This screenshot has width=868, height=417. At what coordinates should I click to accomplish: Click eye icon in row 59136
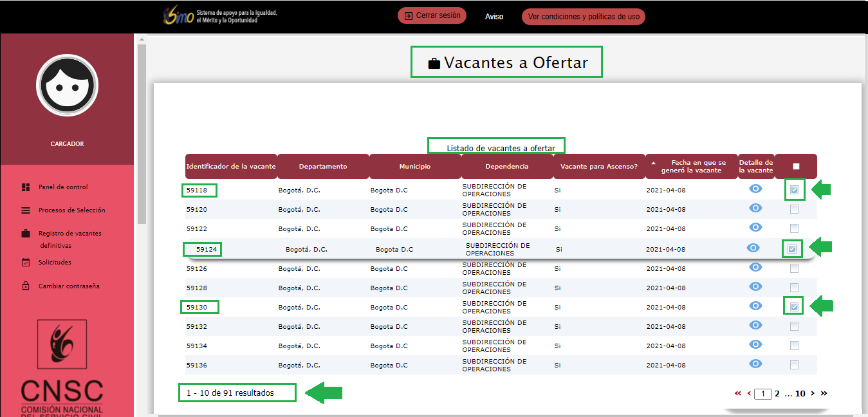[x=755, y=364]
